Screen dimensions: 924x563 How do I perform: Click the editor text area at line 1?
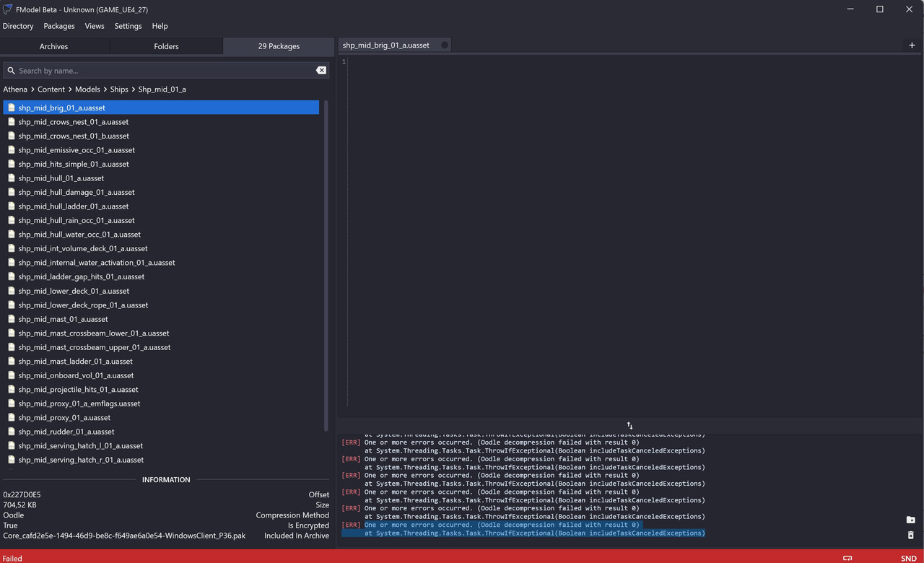pos(635,62)
